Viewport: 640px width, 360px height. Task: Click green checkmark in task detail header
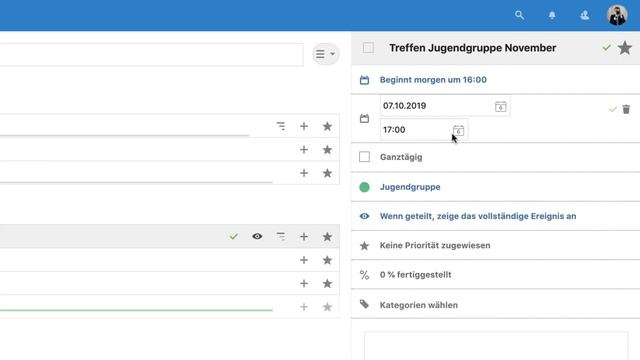tap(607, 48)
